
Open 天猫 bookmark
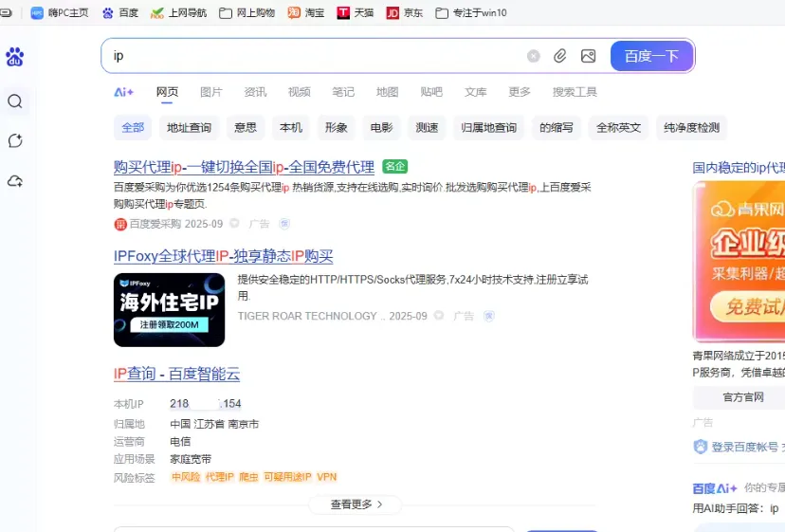coord(356,13)
